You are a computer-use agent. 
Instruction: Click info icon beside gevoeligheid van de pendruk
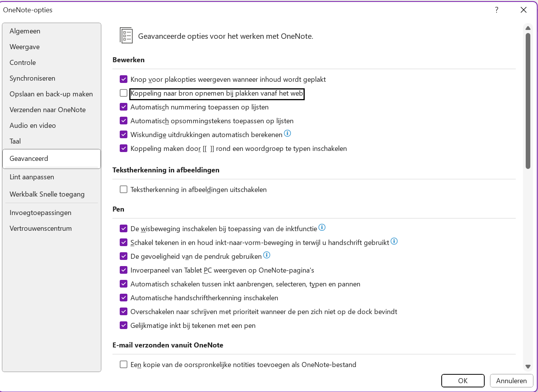267,255
